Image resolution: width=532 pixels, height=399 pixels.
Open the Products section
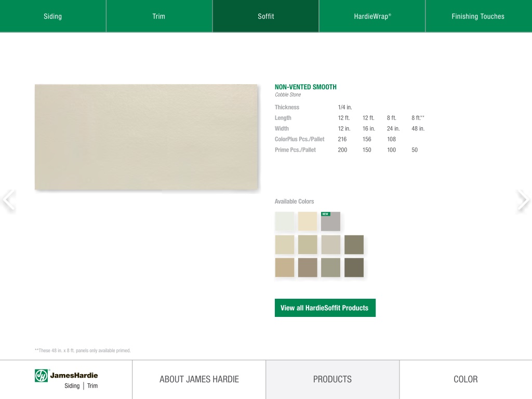tap(332, 379)
